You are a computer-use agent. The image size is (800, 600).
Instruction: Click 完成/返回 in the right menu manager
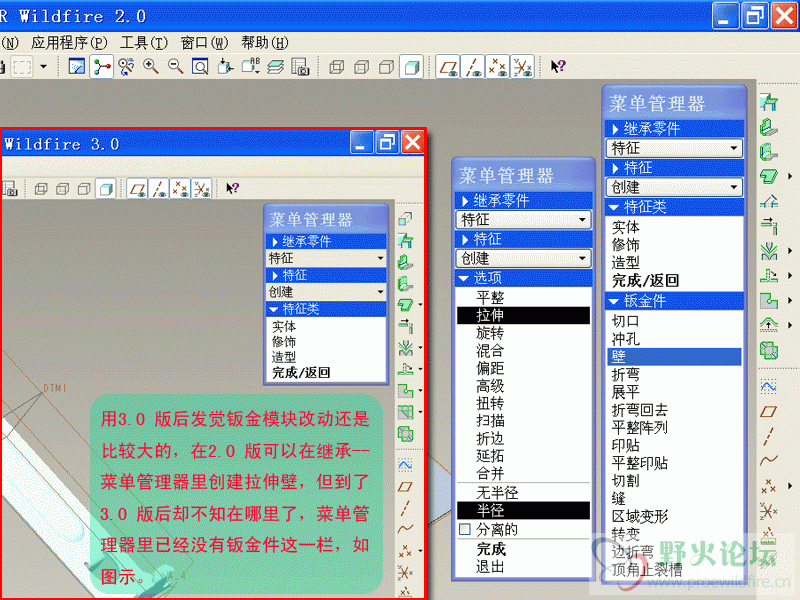coord(645,281)
